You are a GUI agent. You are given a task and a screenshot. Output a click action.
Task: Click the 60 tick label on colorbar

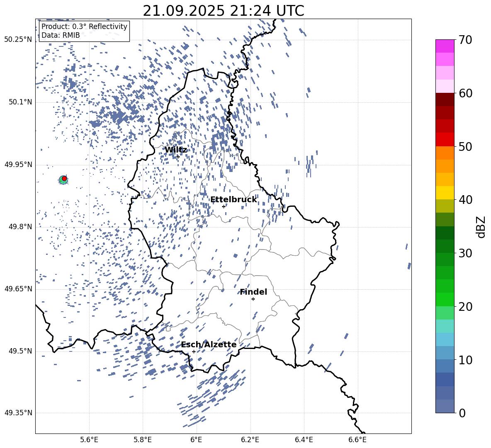click(x=466, y=93)
